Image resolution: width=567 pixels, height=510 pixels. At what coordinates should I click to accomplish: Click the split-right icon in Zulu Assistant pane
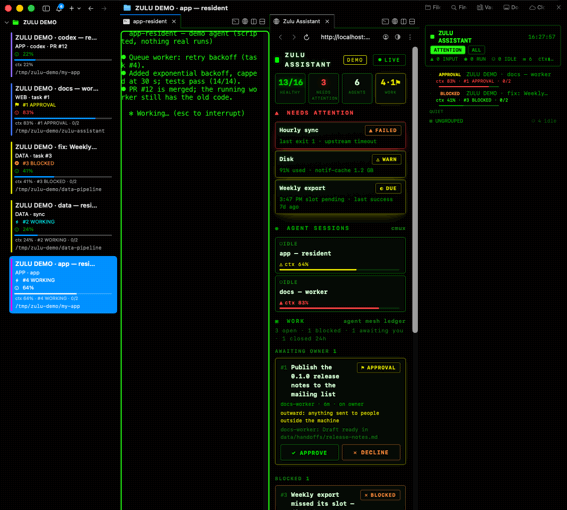point(404,21)
